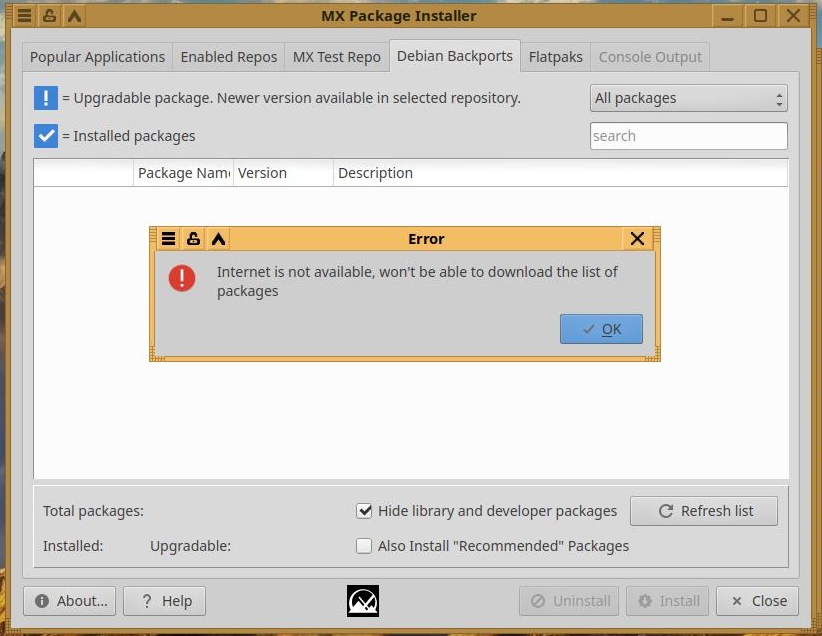Minimize the MX Package Installer window
Viewport: 822px width, 636px height.
[x=728, y=16]
